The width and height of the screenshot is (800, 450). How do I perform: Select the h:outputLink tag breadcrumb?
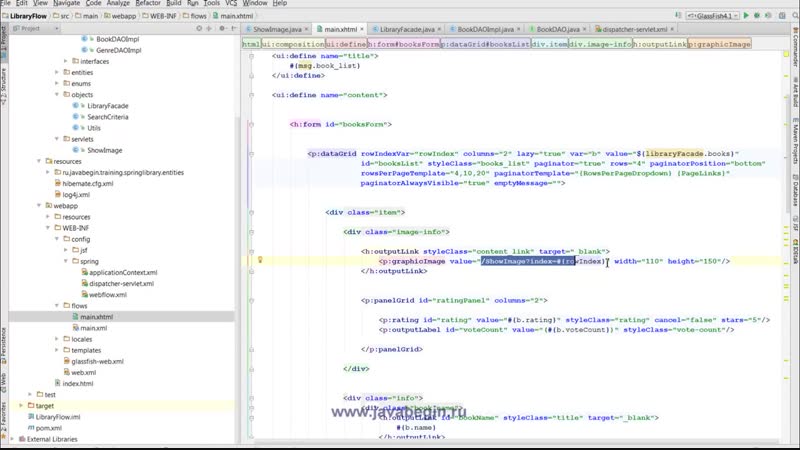coord(660,44)
